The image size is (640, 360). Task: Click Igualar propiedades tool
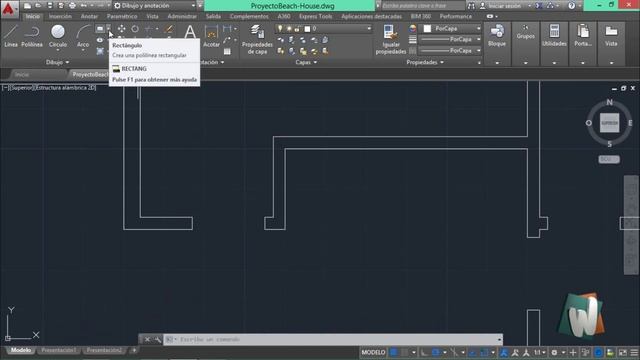pyautogui.click(x=391, y=40)
